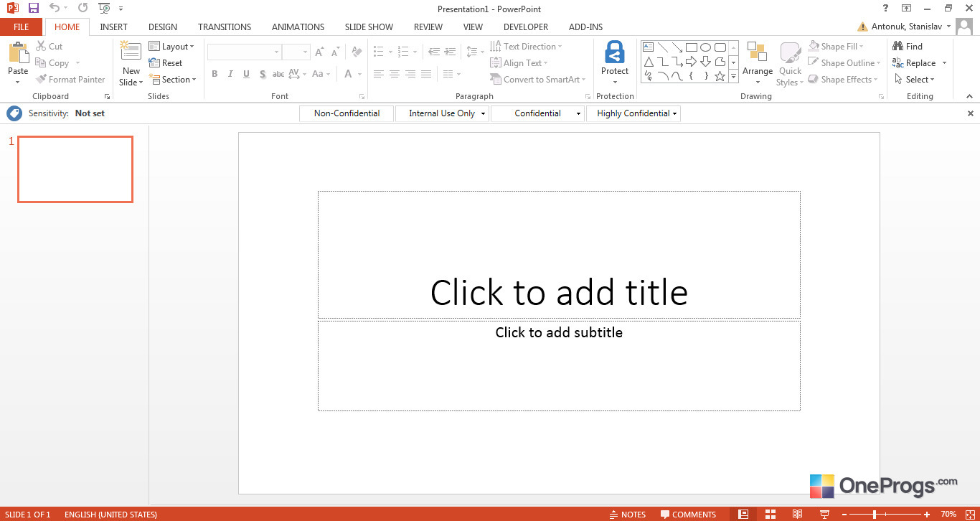
Task: Select the Text Box shape in gallery
Action: click(x=649, y=47)
